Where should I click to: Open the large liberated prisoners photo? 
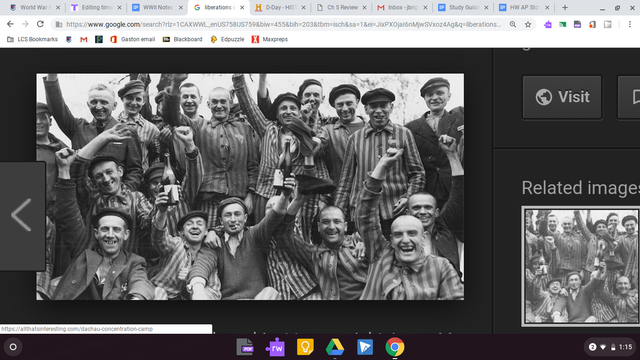click(x=250, y=187)
